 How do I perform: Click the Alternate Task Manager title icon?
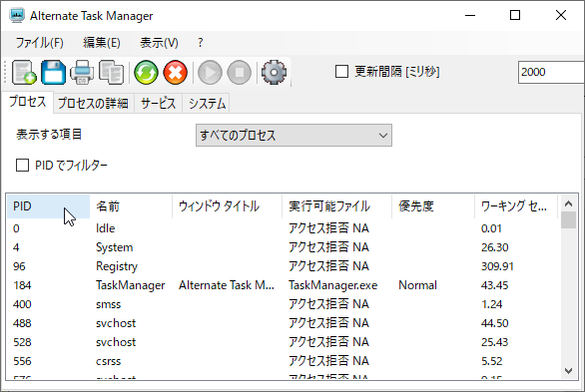(x=17, y=15)
